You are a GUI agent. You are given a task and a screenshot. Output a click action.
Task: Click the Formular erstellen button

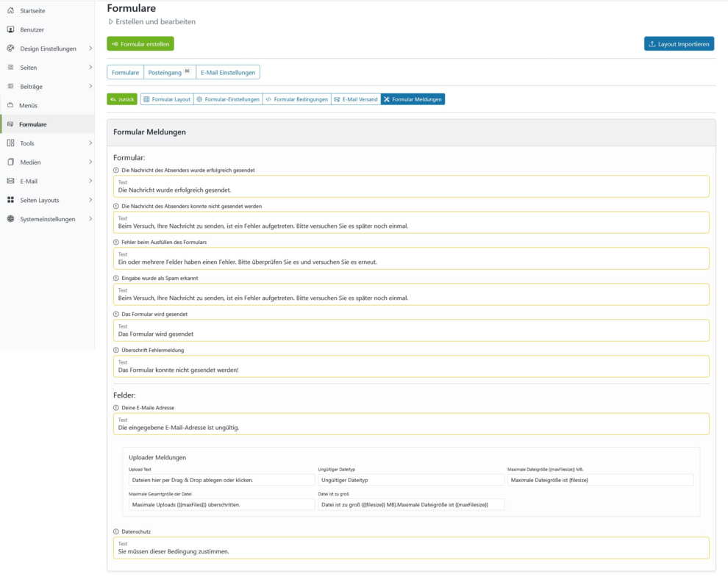140,44
